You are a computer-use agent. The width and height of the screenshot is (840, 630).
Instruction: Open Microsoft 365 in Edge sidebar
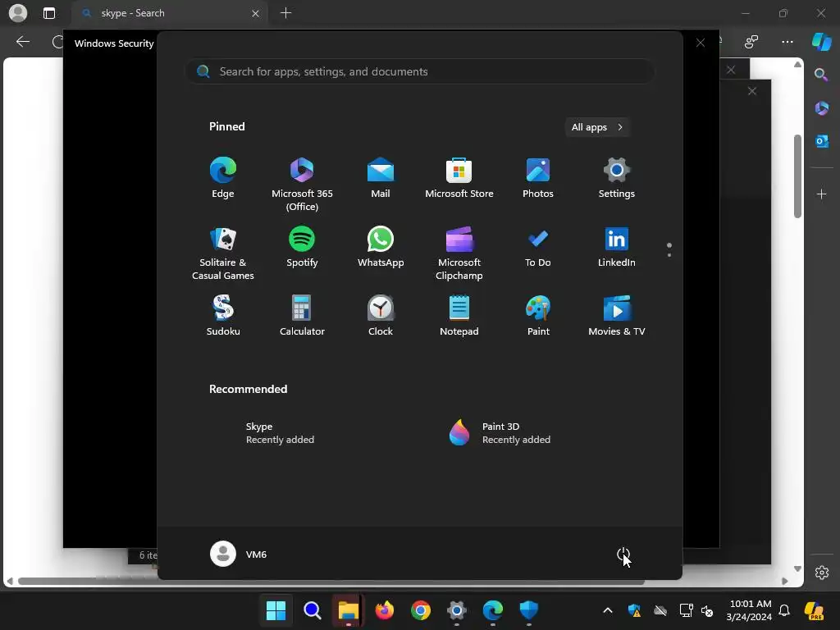tap(821, 107)
